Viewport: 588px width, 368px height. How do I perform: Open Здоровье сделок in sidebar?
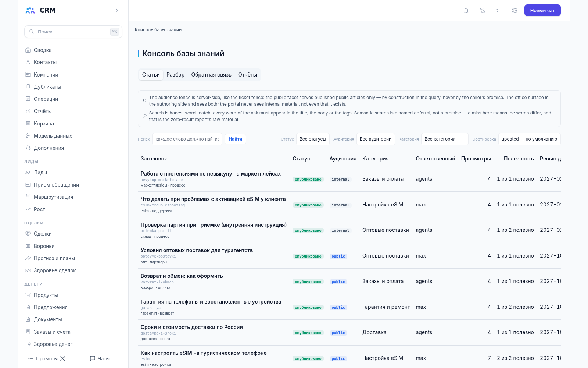tap(55, 270)
